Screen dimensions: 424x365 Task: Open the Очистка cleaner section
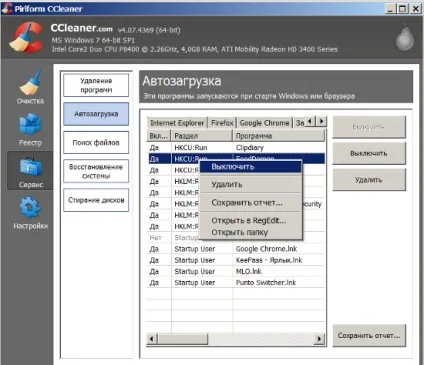tap(30, 87)
